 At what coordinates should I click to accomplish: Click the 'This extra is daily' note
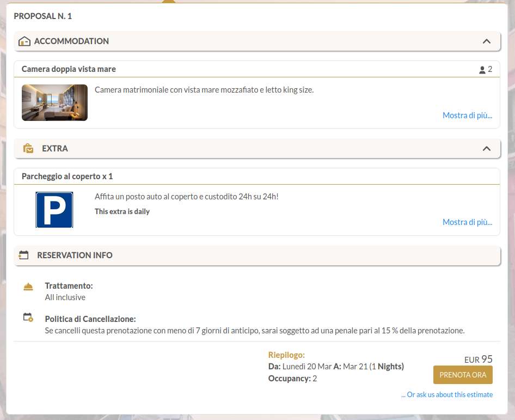coord(122,212)
